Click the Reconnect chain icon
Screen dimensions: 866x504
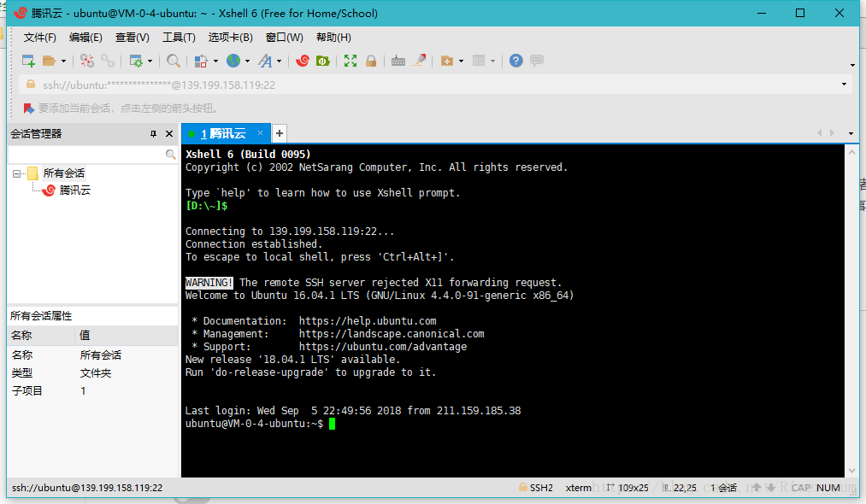point(108,61)
